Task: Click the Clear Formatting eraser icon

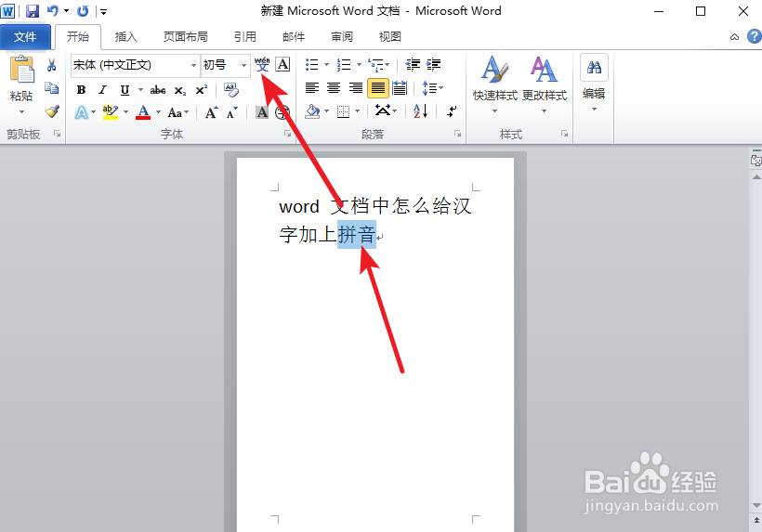Action: (x=230, y=89)
